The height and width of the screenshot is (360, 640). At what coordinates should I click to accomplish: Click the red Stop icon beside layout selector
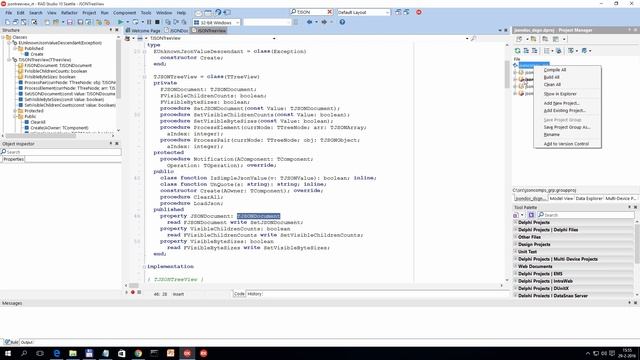(419, 12)
